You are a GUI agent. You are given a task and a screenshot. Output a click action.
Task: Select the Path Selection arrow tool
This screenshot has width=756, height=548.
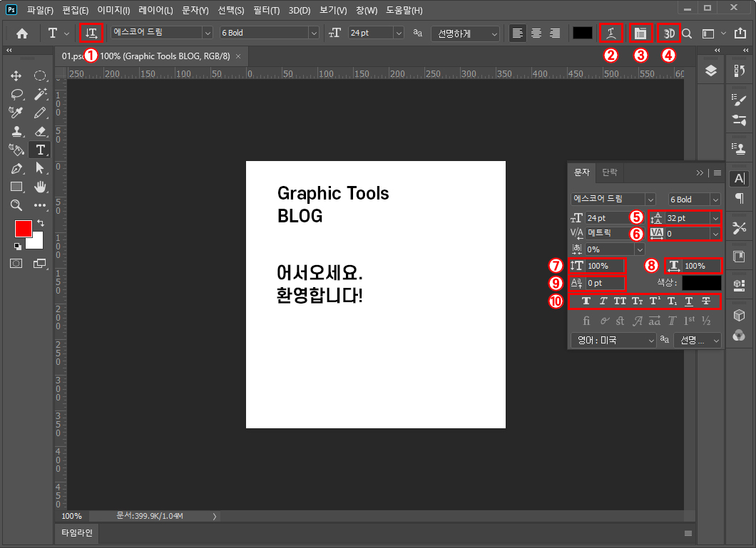click(40, 168)
